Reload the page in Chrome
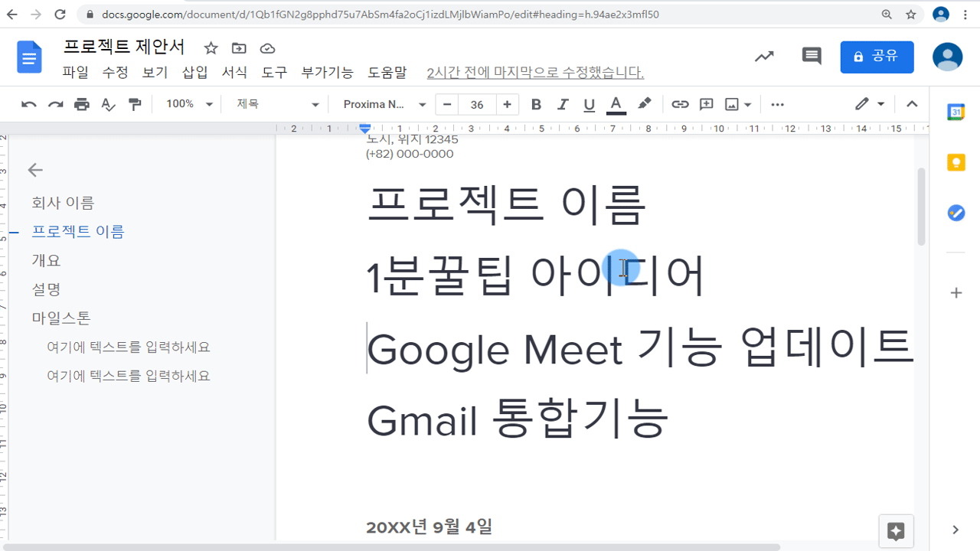This screenshot has height=551, width=980. click(x=60, y=15)
